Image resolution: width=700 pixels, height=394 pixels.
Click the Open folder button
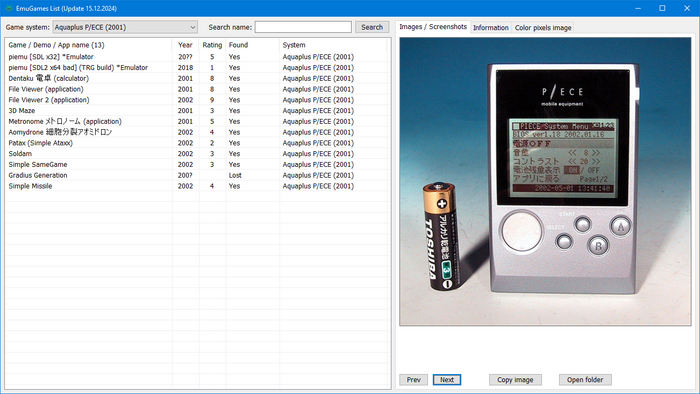[x=585, y=380]
